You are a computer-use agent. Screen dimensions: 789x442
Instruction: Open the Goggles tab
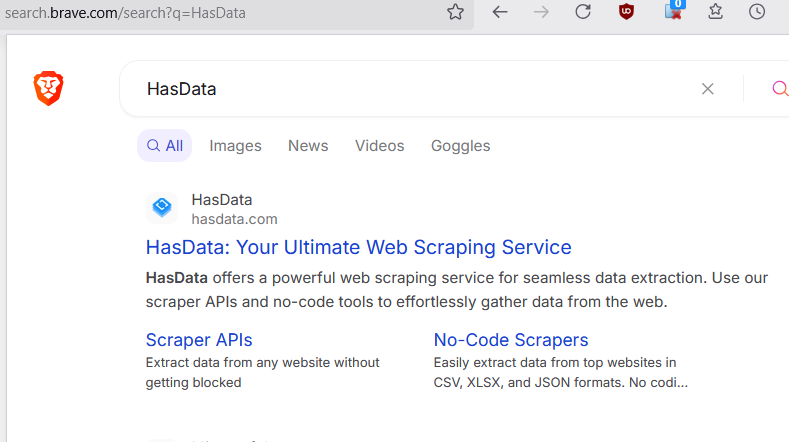point(460,146)
